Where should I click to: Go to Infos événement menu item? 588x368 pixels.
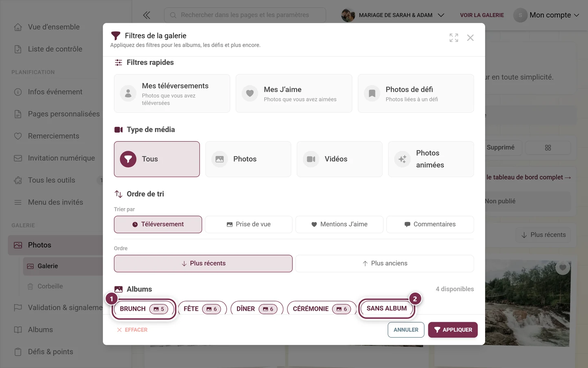click(x=55, y=92)
